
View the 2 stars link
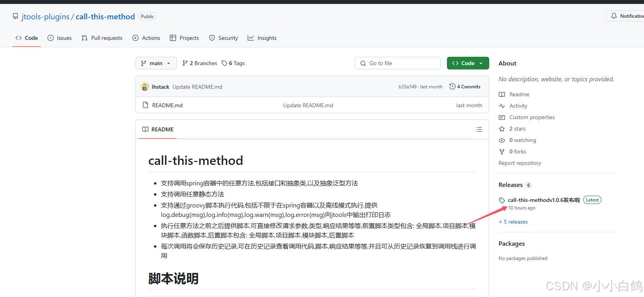click(512, 129)
